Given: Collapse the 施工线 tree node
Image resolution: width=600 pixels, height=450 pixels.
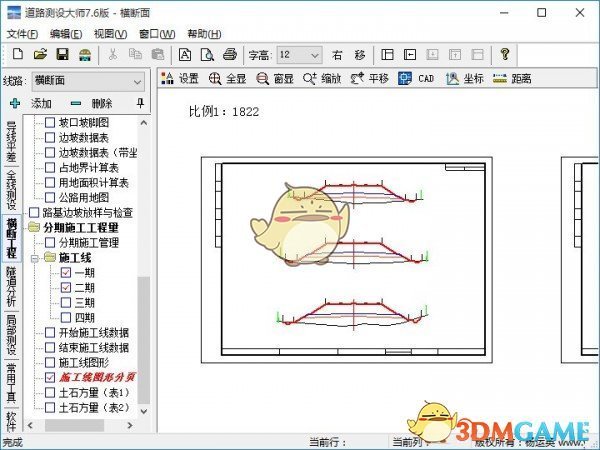Looking at the screenshot, I should (x=34, y=258).
